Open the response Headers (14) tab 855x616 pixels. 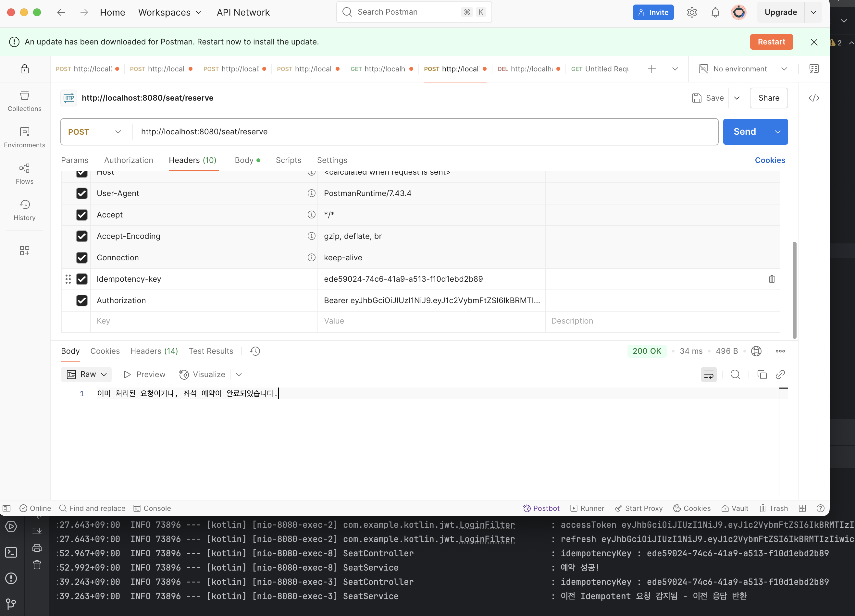[154, 351]
